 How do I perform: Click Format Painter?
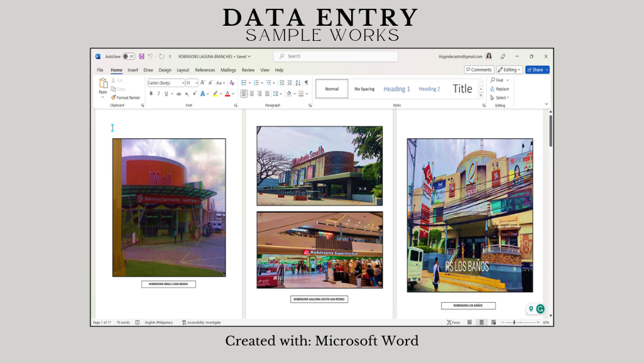[126, 98]
